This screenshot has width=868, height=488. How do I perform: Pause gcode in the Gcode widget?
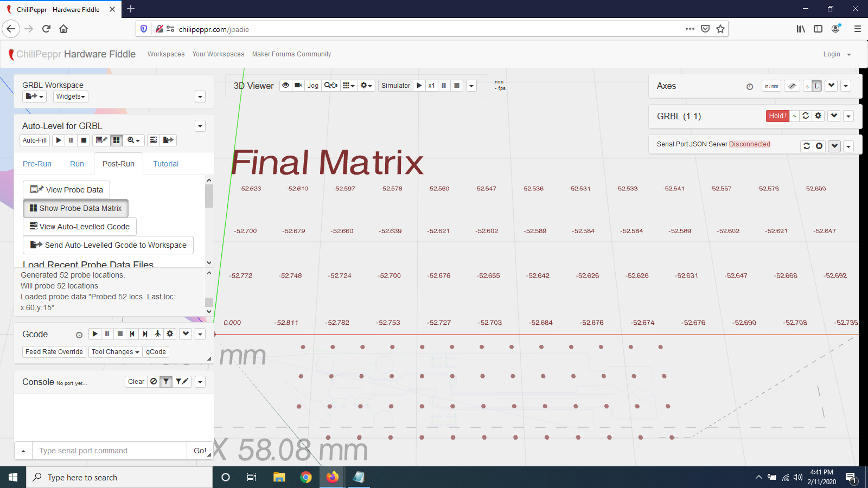pyautogui.click(x=107, y=334)
